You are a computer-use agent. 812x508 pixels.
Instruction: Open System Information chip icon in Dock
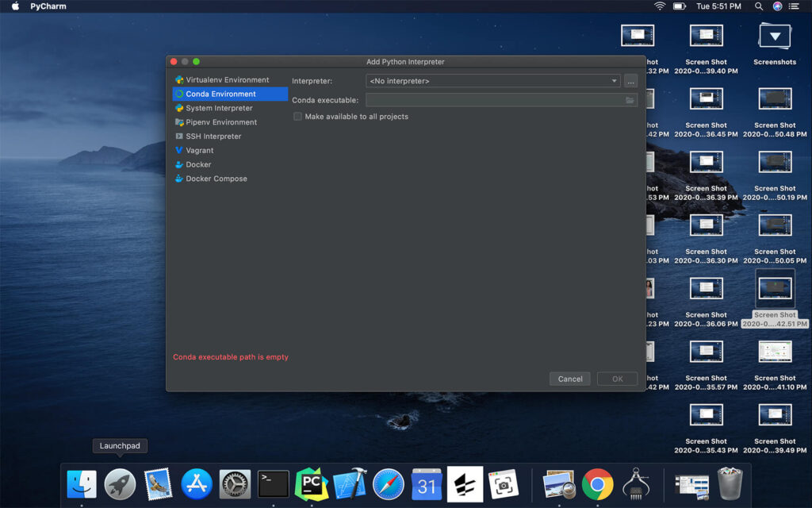636,485
